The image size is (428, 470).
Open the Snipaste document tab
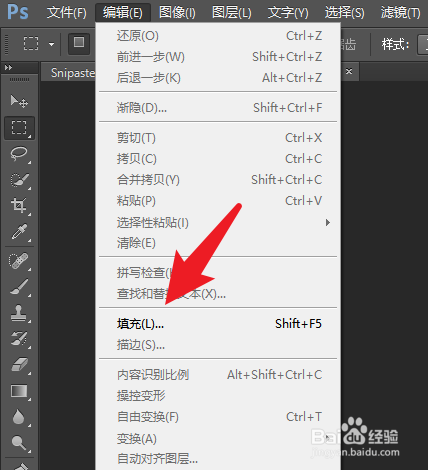(73, 73)
